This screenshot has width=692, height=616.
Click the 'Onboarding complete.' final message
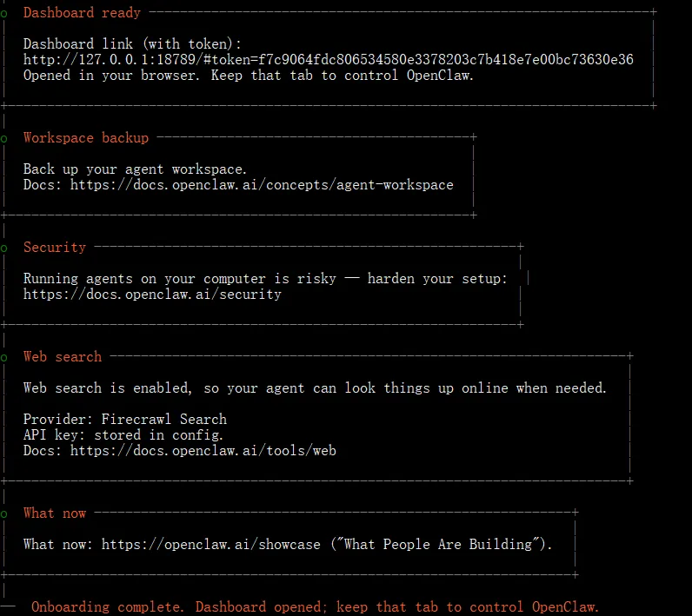pos(315,607)
